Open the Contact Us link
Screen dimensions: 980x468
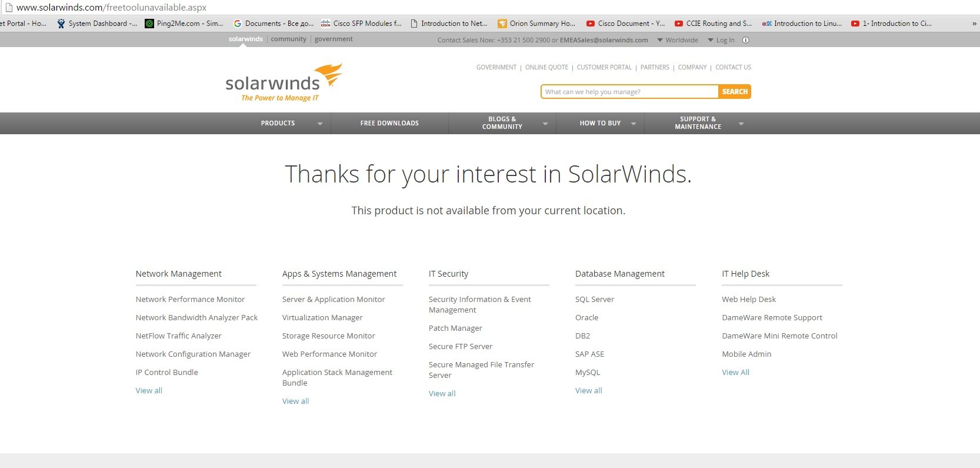click(733, 67)
